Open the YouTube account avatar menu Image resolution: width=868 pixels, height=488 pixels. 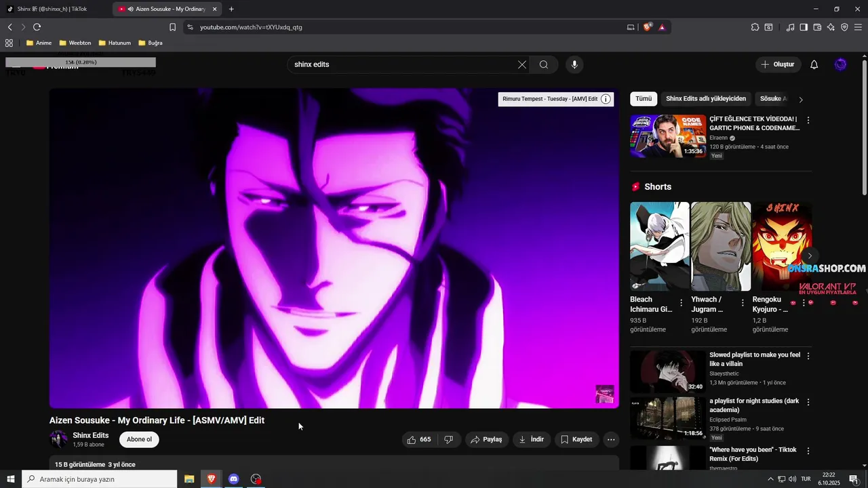click(x=841, y=64)
